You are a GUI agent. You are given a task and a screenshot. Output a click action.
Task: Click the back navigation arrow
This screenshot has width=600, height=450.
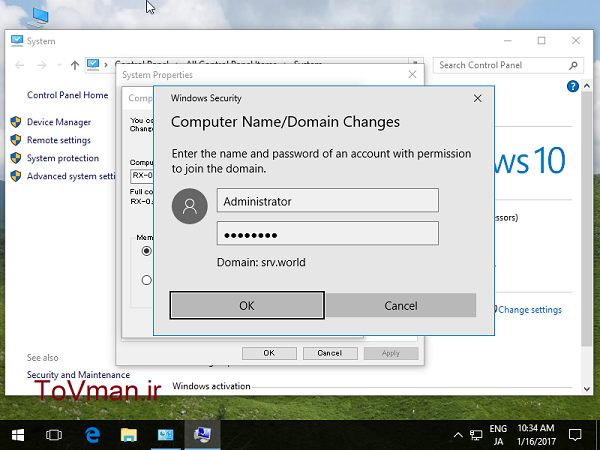pos(20,65)
